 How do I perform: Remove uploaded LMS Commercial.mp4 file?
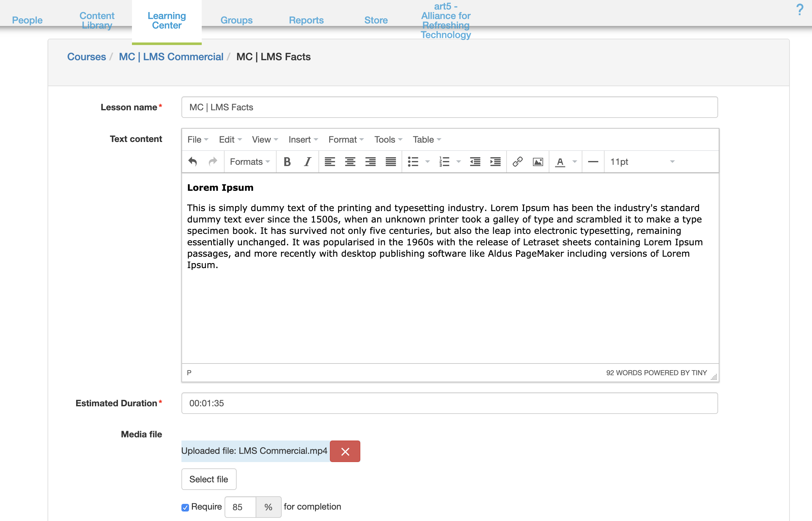[345, 451]
